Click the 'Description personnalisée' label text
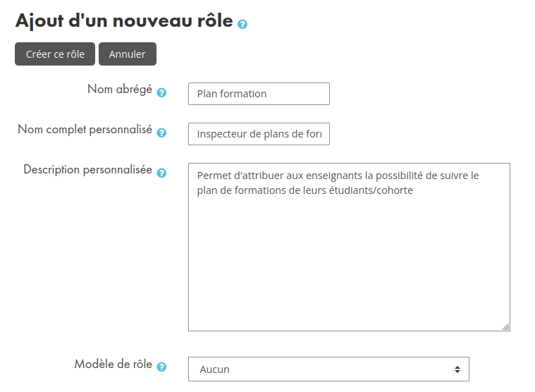Screen dimensions: 535x392 click(87, 169)
